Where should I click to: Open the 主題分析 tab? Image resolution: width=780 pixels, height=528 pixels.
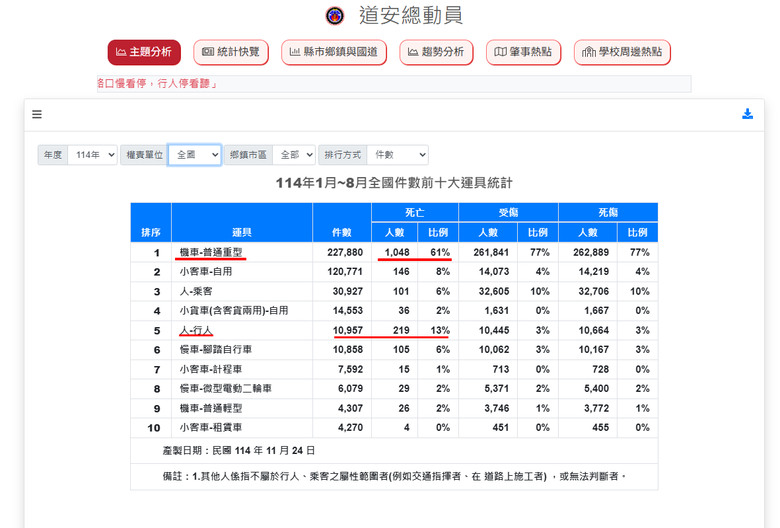[x=144, y=52]
